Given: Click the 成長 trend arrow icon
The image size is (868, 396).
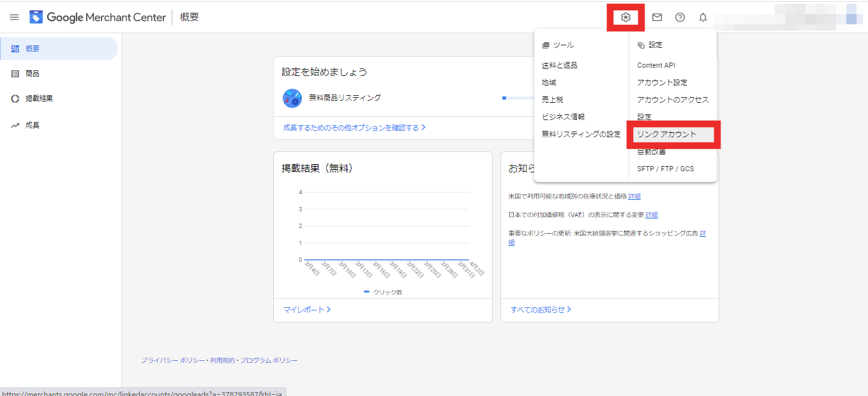Looking at the screenshot, I should [15, 125].
